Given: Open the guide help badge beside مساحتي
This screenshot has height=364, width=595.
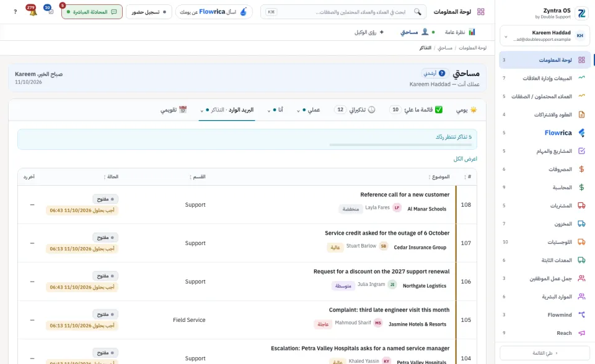Looking at the screenshot, I should click(435, 73).
